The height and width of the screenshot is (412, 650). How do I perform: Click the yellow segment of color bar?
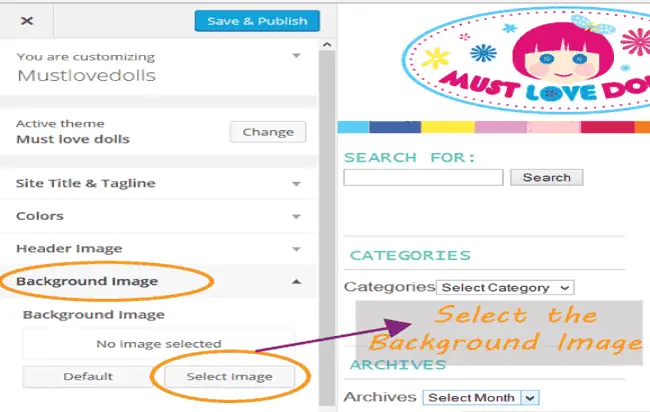pos(448,127)
